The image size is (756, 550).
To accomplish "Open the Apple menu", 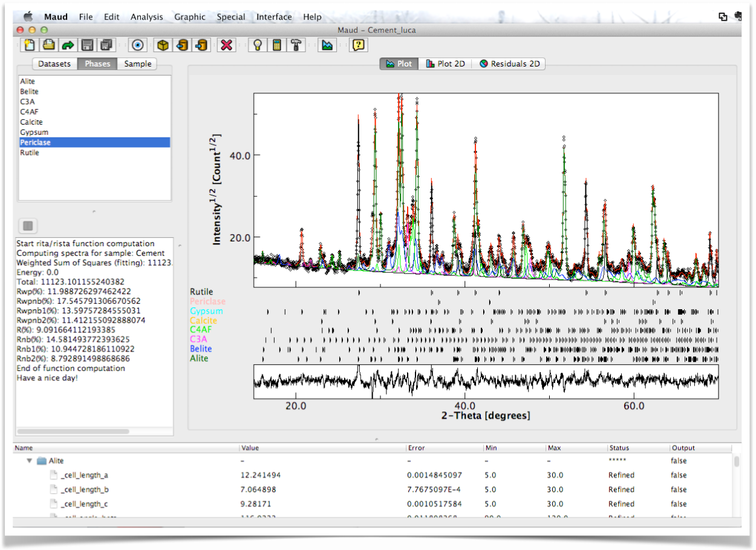I will (27, 16).
